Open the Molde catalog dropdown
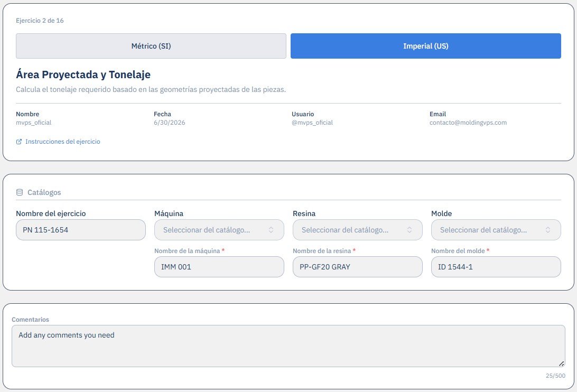Image resolution: width=577 pixels, height=392 pixels. [x=496, y=230]
